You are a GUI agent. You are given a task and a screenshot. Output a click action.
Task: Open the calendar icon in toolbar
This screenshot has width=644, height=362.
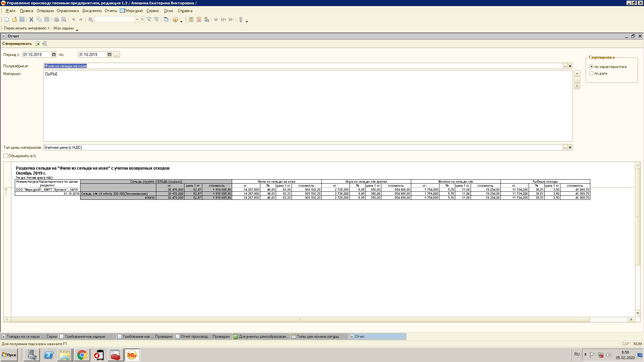(x=199, y=20)
